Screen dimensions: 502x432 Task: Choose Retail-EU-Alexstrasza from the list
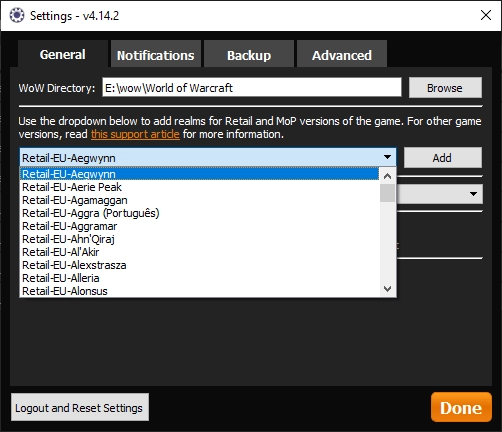tap(200, 265)
